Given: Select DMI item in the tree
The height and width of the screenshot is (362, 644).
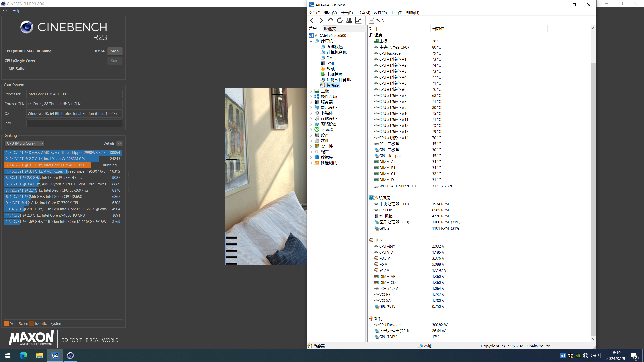Looking at the screenshot, I should [x=327, y=58].
